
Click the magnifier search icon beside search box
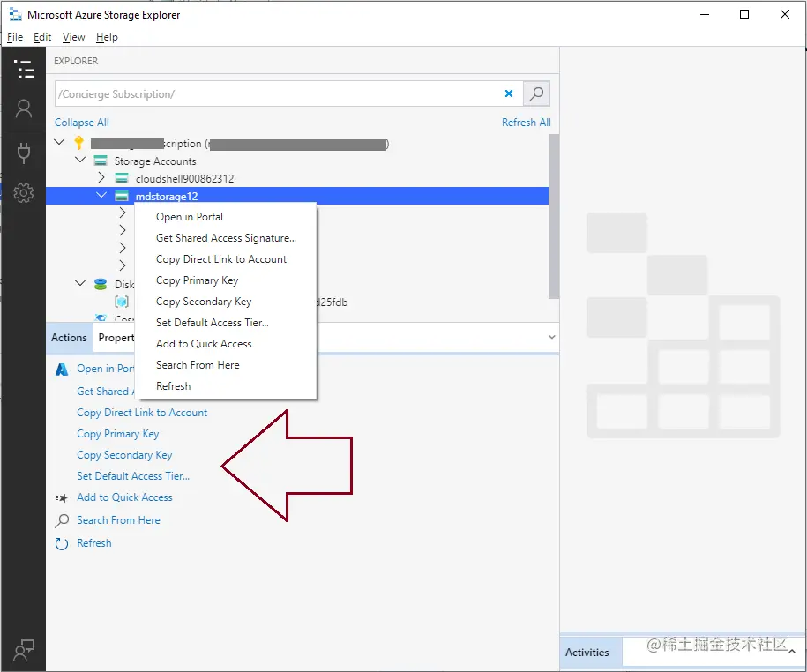535,93
